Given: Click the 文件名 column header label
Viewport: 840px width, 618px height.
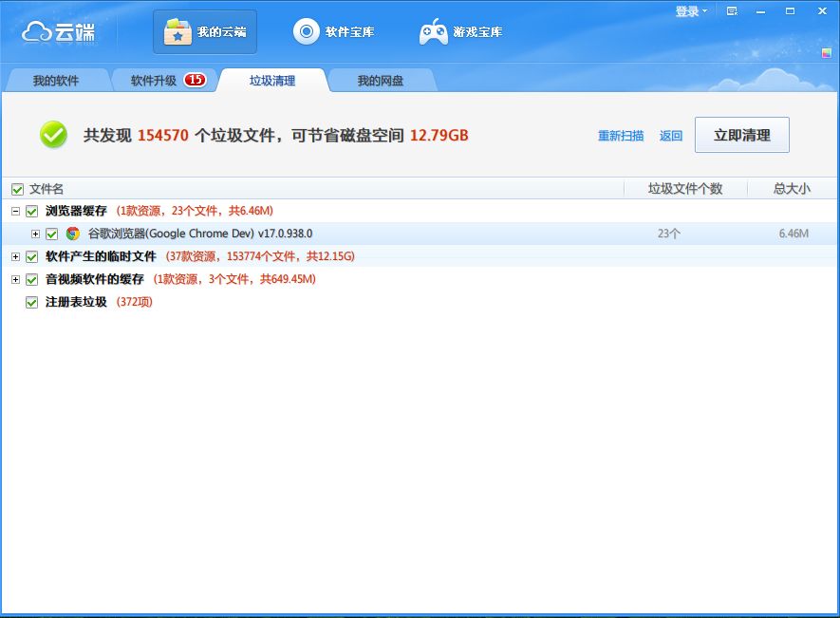Looking at the screenshot, I should pyautogui.click(x=47, y=189).
